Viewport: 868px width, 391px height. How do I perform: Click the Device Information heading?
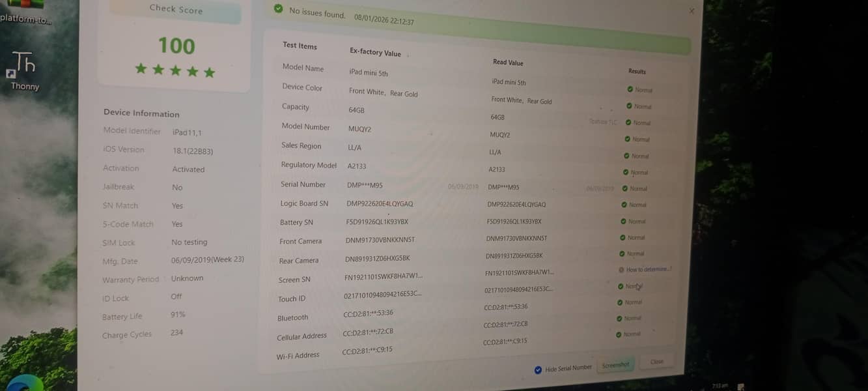[141, 113]
